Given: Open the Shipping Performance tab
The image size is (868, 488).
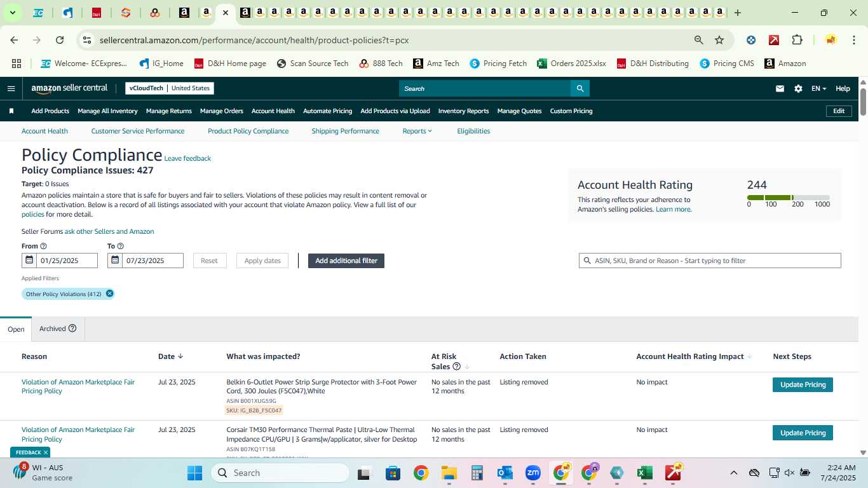Looking at the screenshot, I should pos(345,131).
